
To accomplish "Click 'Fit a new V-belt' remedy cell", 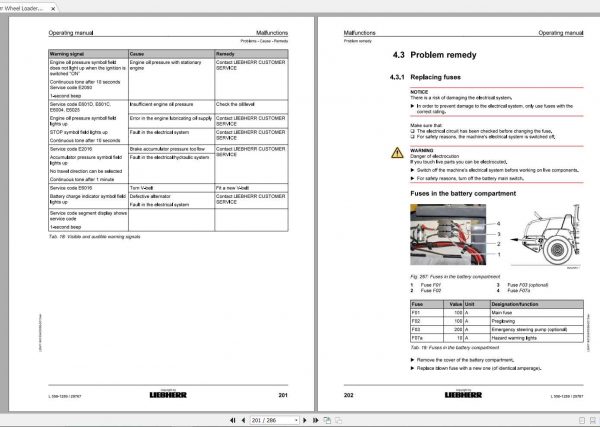I will 251,188.
